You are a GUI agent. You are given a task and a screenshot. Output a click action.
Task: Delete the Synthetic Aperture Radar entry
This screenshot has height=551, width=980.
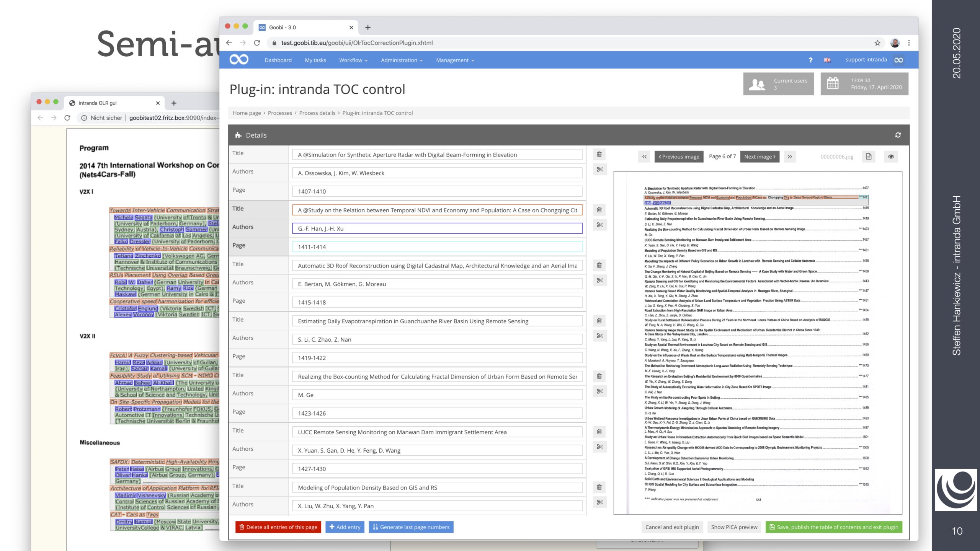(x=599, y=154)
